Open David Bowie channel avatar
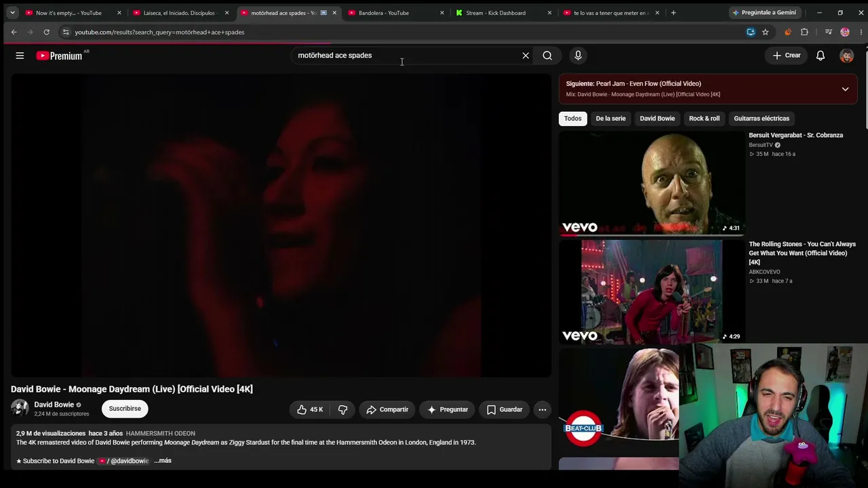Screen dimensions: 868x488 click(x=20, y=408)
